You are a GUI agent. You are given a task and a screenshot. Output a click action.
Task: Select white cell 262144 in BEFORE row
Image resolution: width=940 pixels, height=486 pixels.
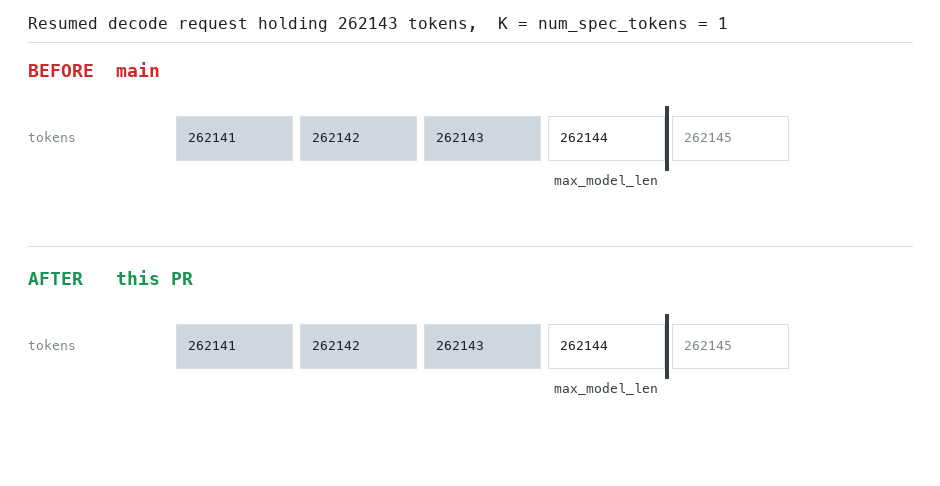click(x=607, y=138)
